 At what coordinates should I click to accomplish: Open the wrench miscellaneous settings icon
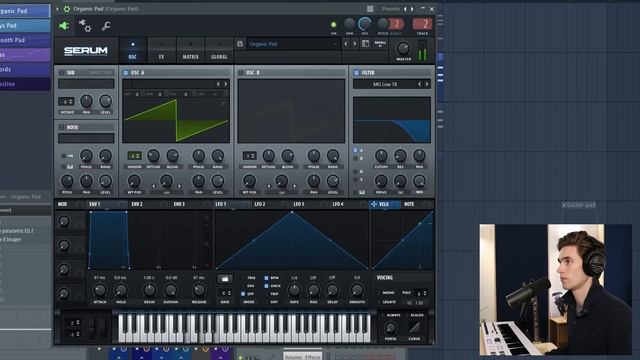point(106,26)
